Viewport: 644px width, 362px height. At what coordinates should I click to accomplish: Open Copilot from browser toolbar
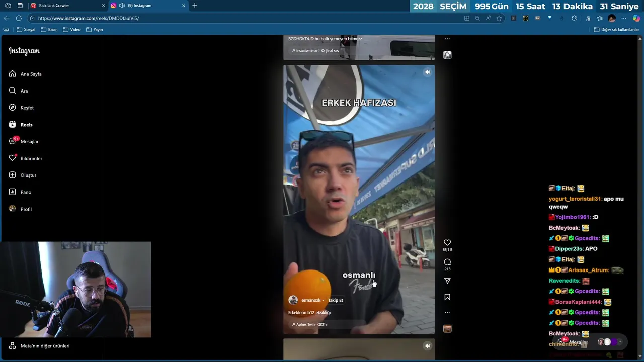pyautogui.click(x=636, y=18)
